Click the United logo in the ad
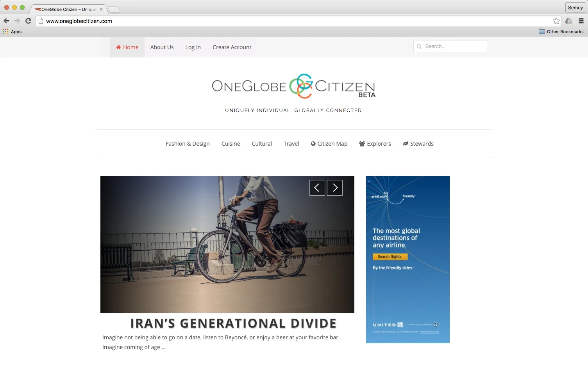This screenshot has width=588, height=378. tap(388, 325)
